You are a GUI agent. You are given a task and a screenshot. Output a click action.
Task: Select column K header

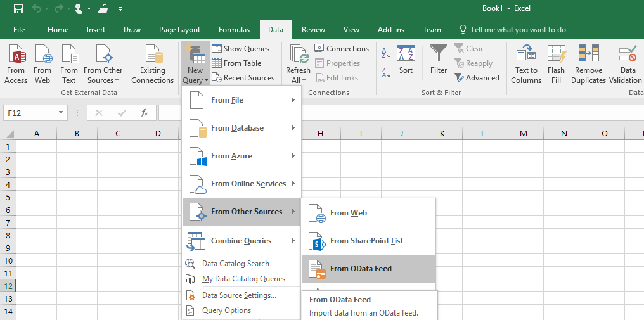tap(442, 133)
